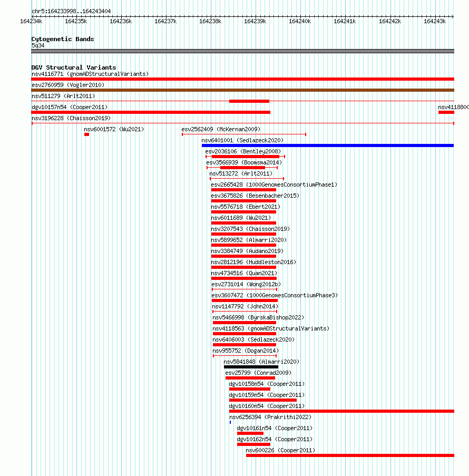Select the thick red segment of nsv511279
469x476 pixels.
click(x=249, y=101)
